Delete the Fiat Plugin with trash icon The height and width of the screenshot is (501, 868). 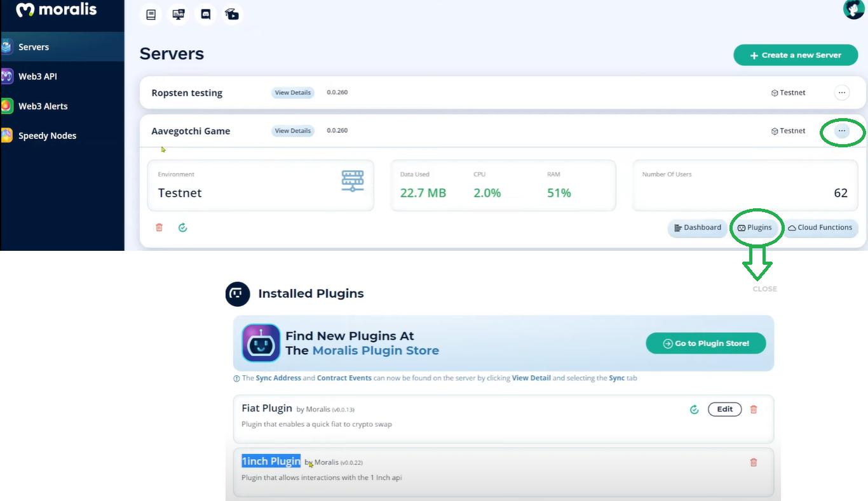click(x=754, y=410)
